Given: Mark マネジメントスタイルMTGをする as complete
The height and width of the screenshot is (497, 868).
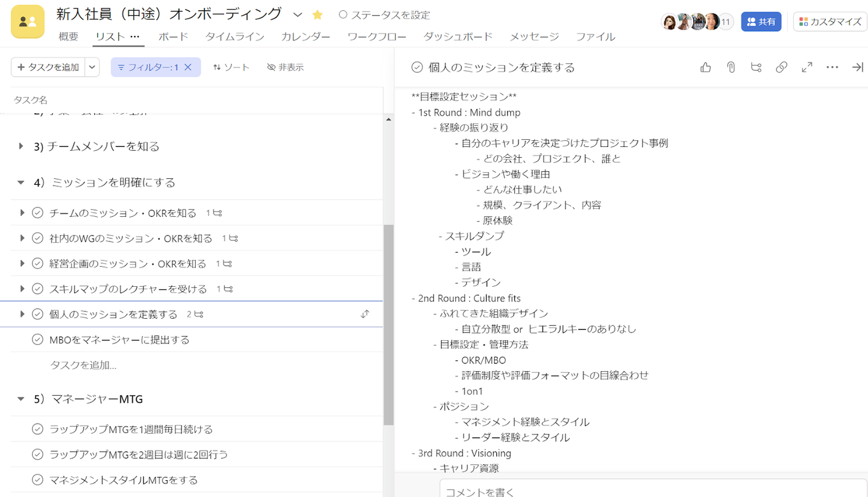Looking at the screenshot, I should pos(37,480).
